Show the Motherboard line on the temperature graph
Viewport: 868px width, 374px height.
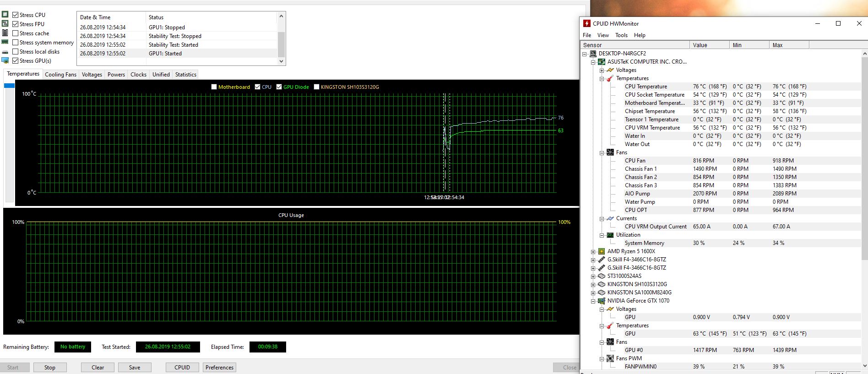coord(214,87)
